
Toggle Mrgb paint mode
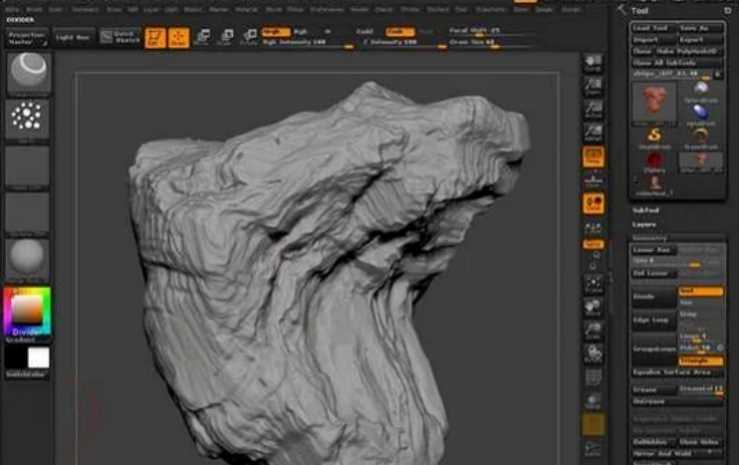(276, 32)
